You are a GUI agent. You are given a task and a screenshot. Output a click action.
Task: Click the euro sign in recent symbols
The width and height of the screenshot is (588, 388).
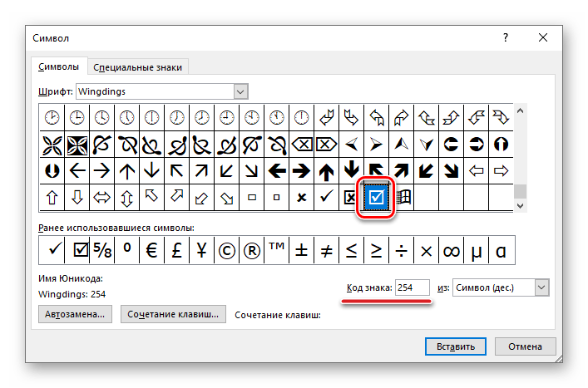(x=152, y=248)
